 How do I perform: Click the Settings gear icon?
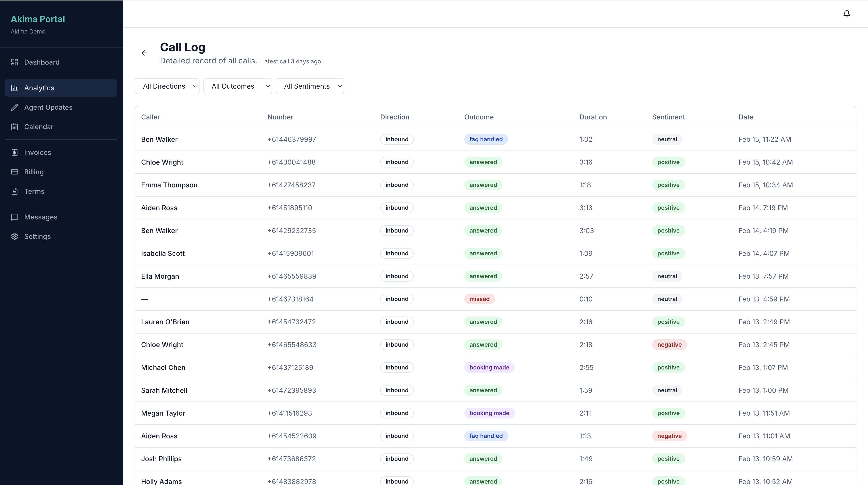tap(15, 236)
